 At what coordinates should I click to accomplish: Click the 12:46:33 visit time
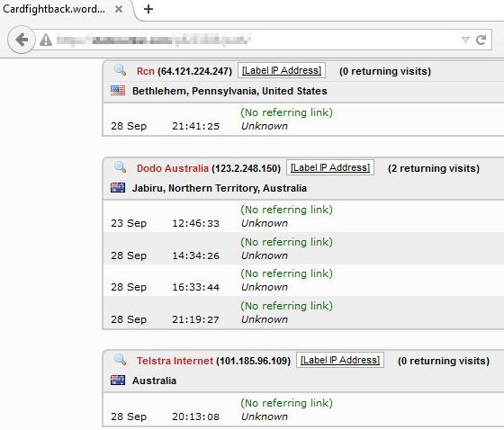click(x=196, y=223)
